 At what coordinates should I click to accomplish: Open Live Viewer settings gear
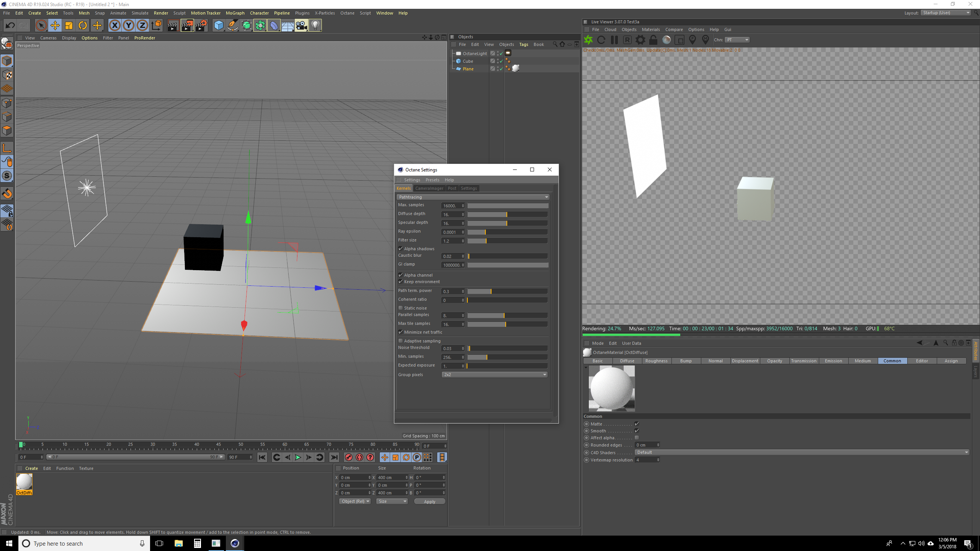(640, 40)
